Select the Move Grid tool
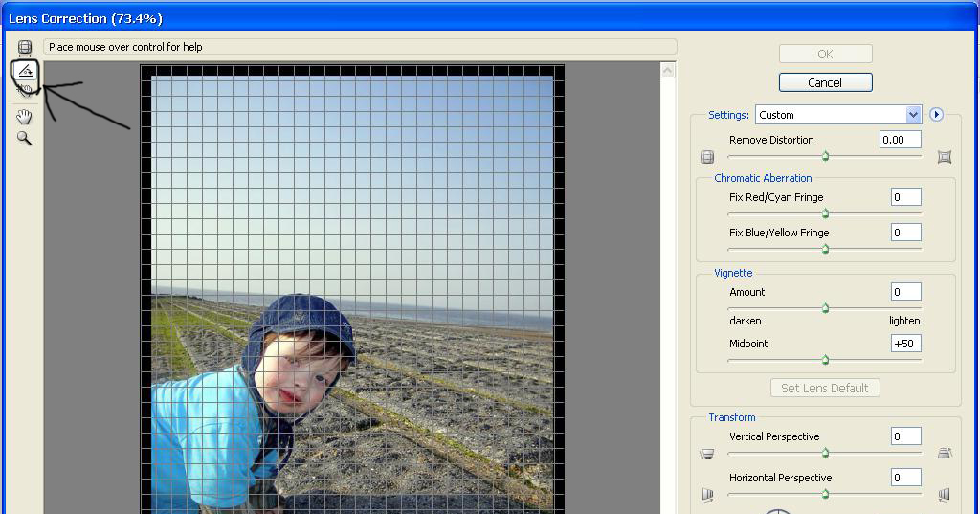 pos(25,91)
